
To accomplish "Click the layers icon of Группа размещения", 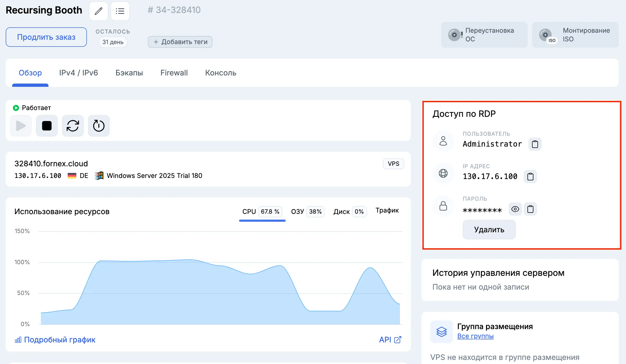I will pyautogui.click(x=442, y=332).
